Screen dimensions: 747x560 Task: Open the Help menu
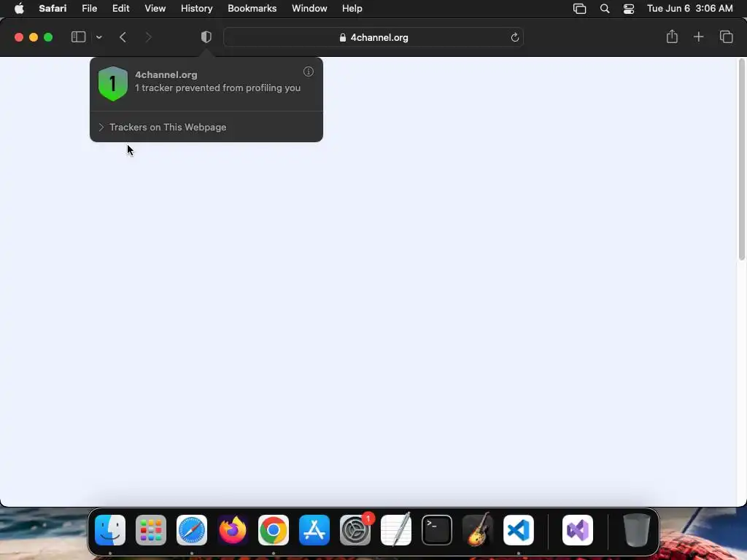[352, 9]
